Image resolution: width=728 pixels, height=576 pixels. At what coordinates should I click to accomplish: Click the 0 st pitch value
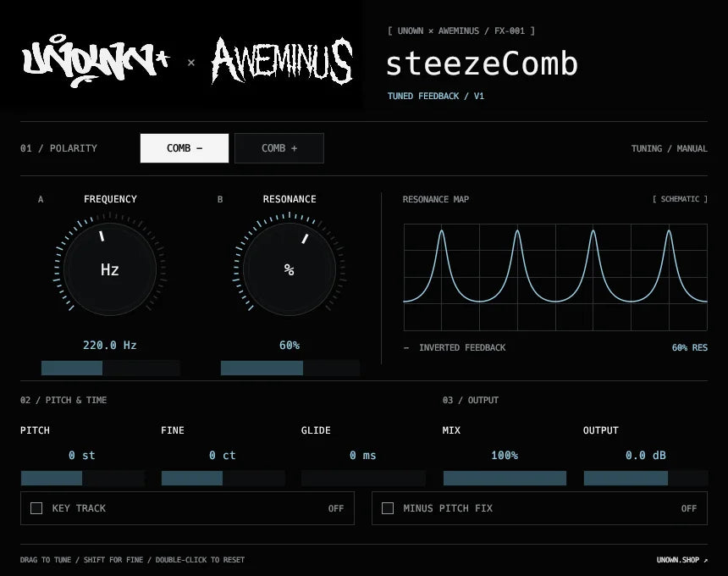82,455
